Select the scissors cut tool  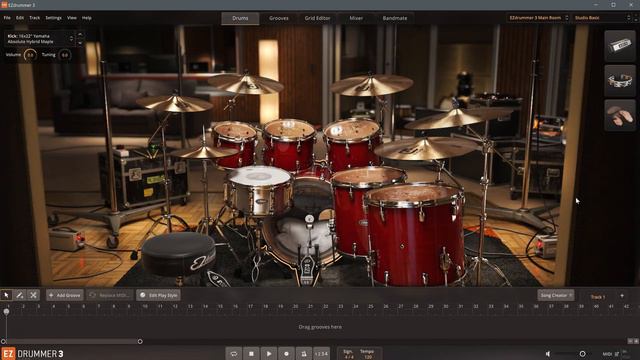(33, 295)
